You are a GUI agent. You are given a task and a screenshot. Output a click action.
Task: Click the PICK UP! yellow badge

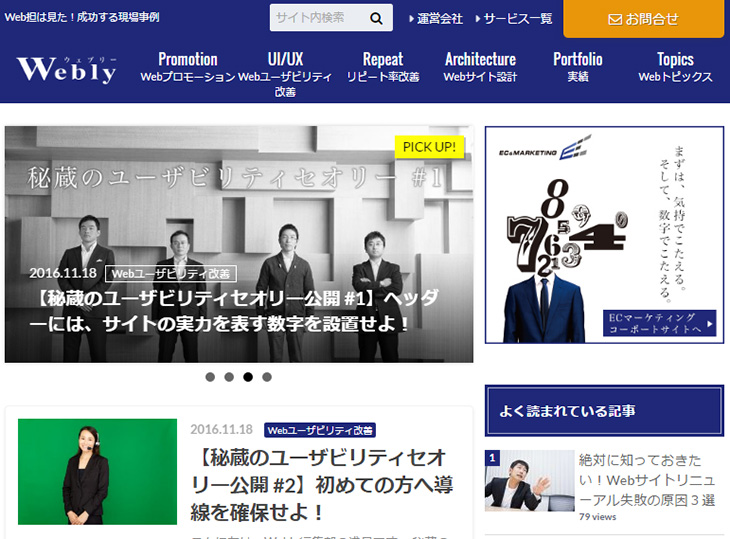(429, 147)
